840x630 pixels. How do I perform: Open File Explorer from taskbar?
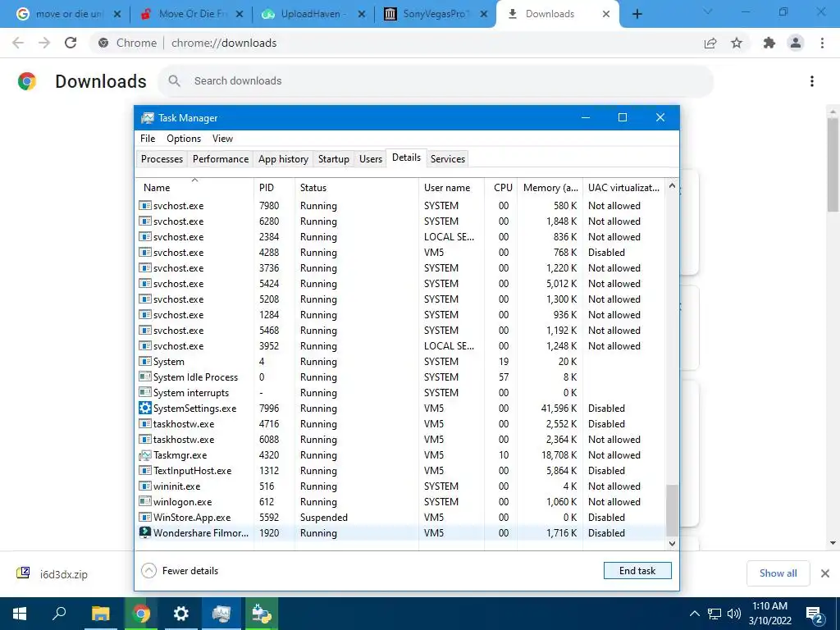pos(100,614)
